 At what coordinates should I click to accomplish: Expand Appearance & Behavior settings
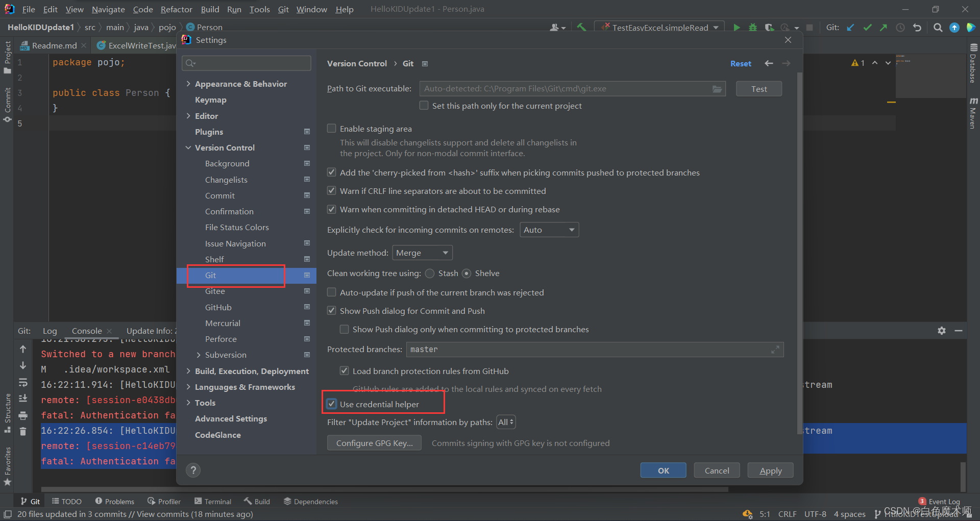point(188,84)
